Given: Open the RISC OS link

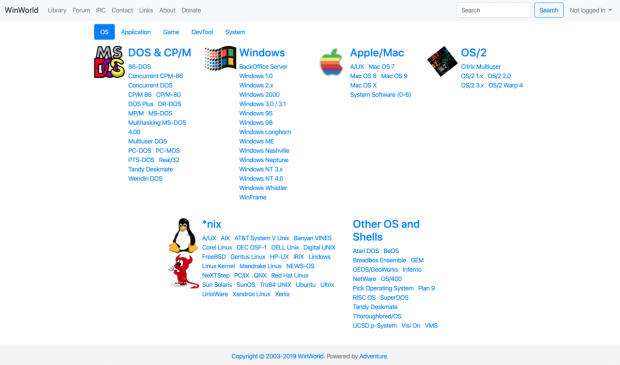Looking at the screenshot, I should 364,298.
